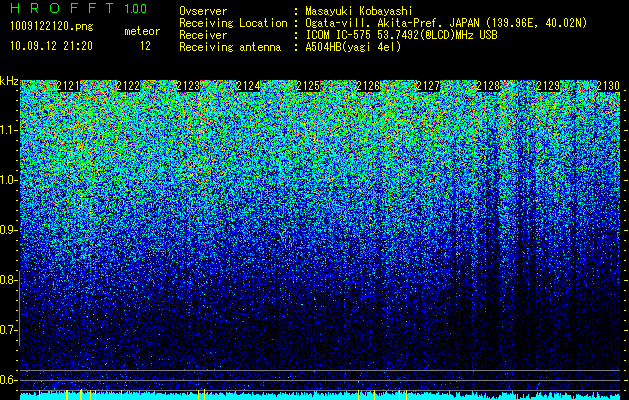The image size is (629, 400).
Task: Click the meteor count label
Action: pos(142,31)
